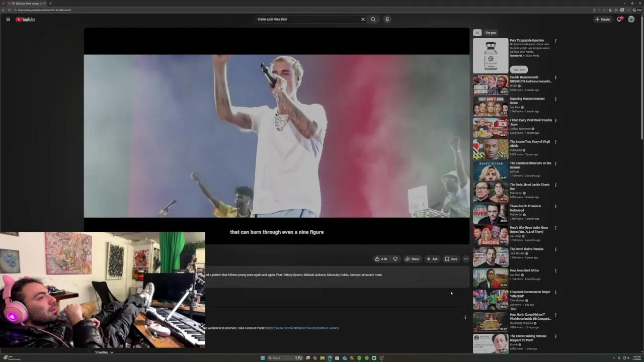Open 'The Teens Hacking Famous Rappers' thumbnail

point(491,343)
